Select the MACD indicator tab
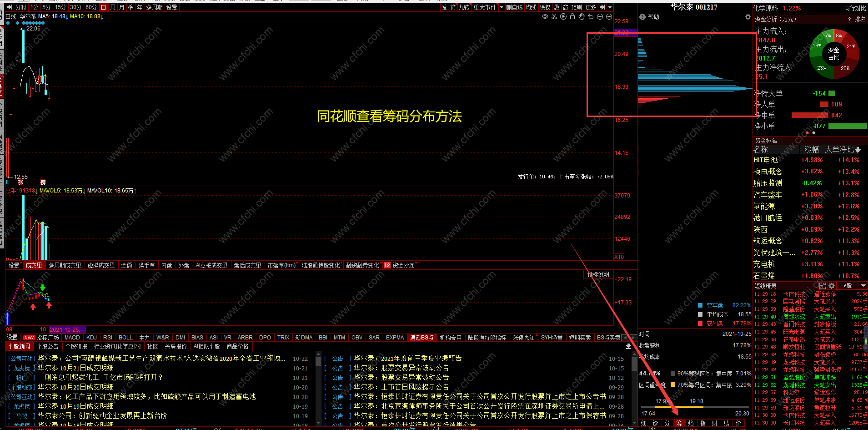This screenshot has width=868, height=430. coord(72,338)
